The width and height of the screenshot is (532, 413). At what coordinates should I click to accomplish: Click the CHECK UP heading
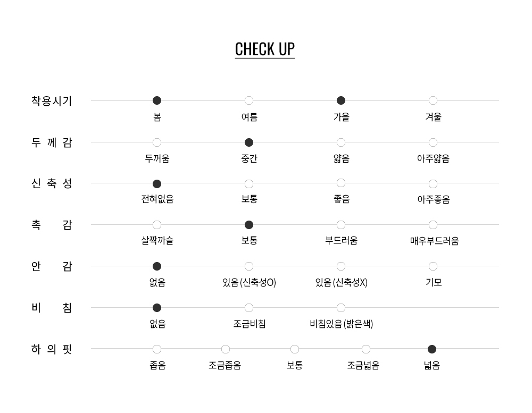(x=265, y=49)
